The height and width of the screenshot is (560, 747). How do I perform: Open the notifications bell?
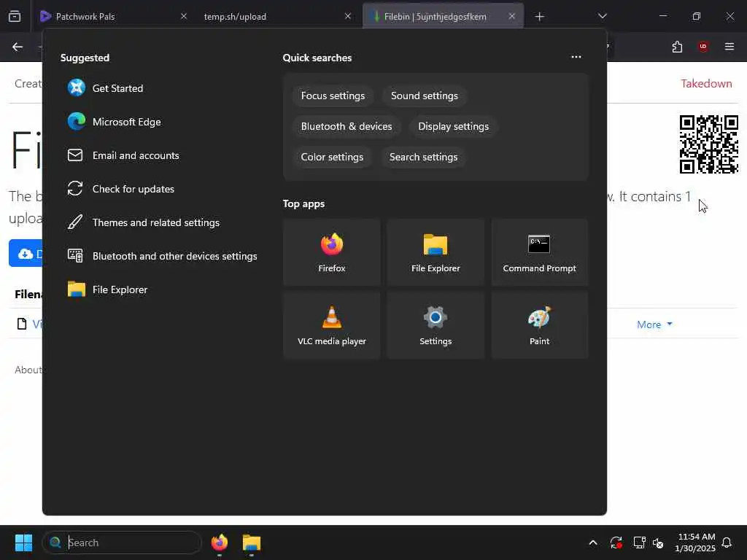coord(727,542)
